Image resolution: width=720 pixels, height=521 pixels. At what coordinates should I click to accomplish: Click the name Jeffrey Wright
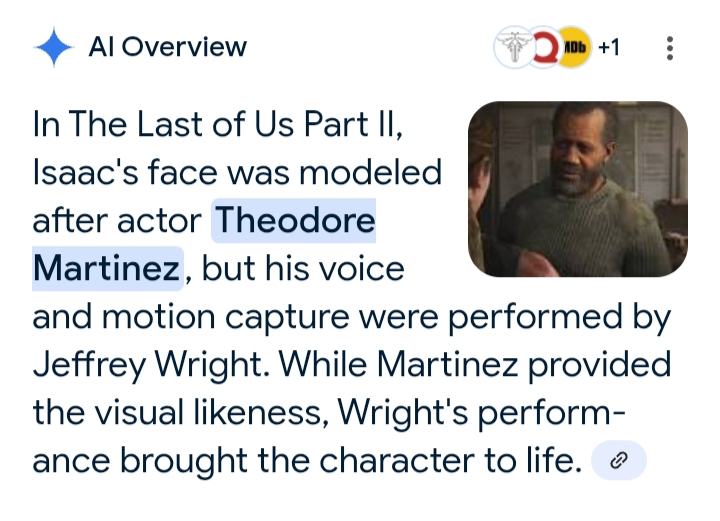[x=152, y=365]
